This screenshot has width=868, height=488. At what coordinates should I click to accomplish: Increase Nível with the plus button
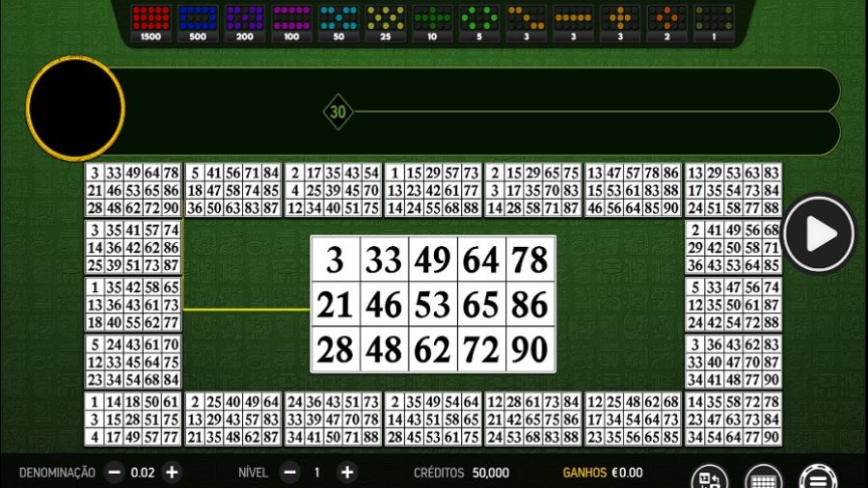click(x=347, y=473)
